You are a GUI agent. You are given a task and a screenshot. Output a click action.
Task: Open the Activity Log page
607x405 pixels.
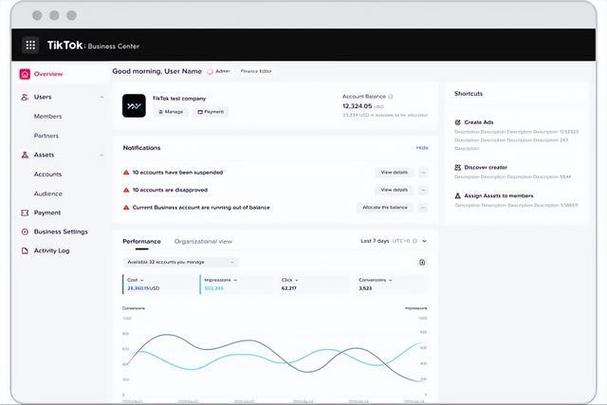[x=51, y=251]
